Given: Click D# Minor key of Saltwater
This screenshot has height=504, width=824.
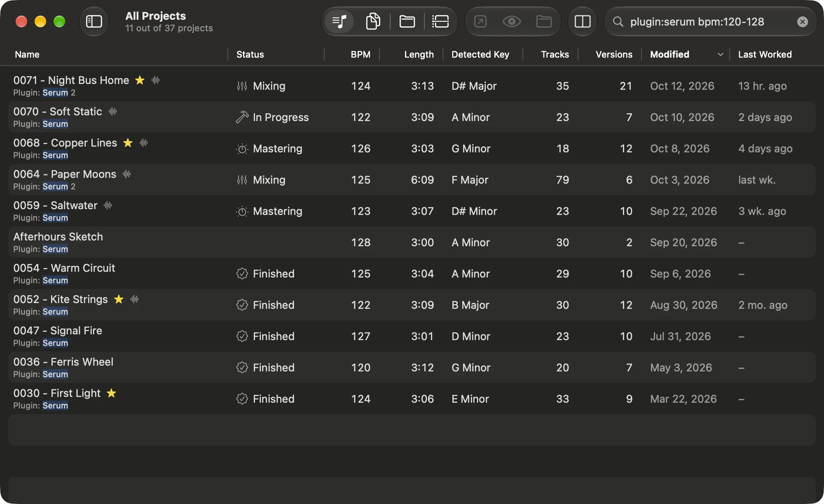Looking at the screenshot, I should coord(474,211).
